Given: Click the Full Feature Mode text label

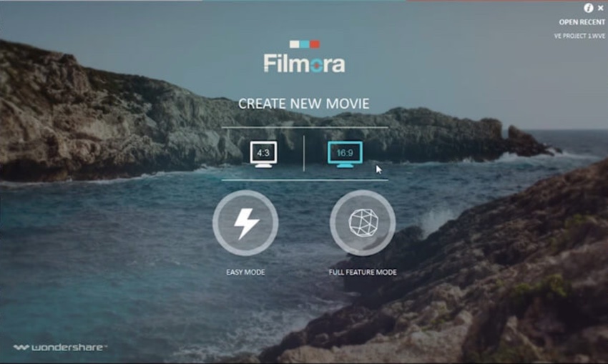Looking at the screenshot, I should coord(363,272).
